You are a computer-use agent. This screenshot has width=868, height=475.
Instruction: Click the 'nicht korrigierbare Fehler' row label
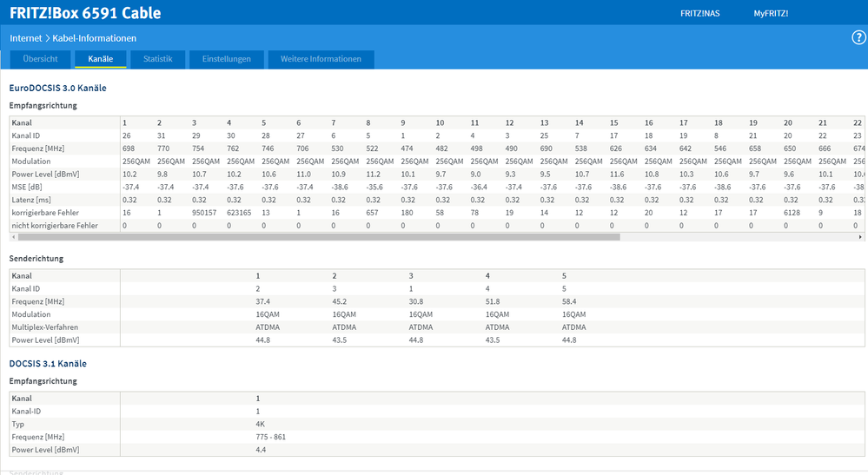(55, 225)
